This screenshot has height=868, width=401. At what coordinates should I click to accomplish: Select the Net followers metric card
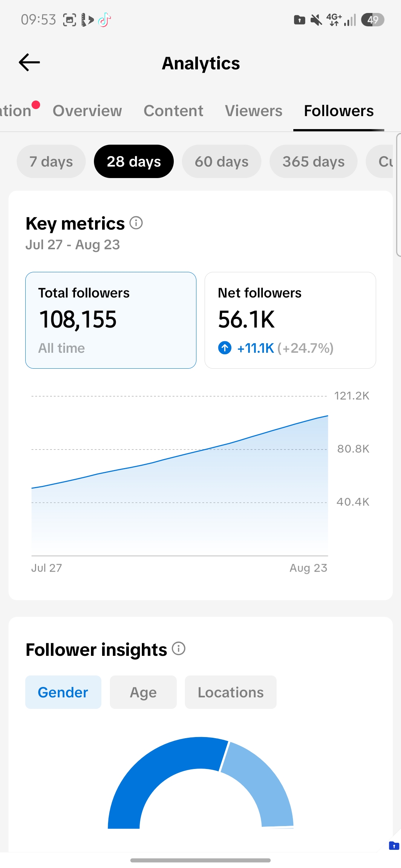pyautogui.click(x=290, y=320)
